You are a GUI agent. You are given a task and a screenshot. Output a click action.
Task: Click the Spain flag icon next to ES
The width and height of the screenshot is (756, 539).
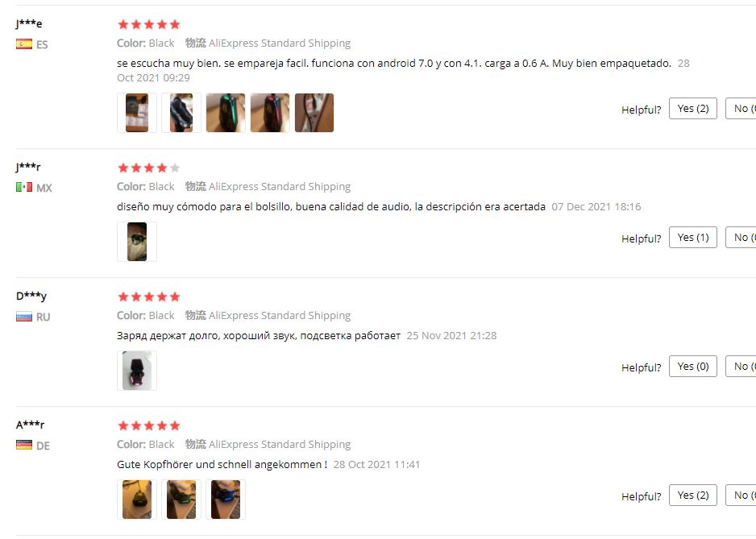point(24,44)
